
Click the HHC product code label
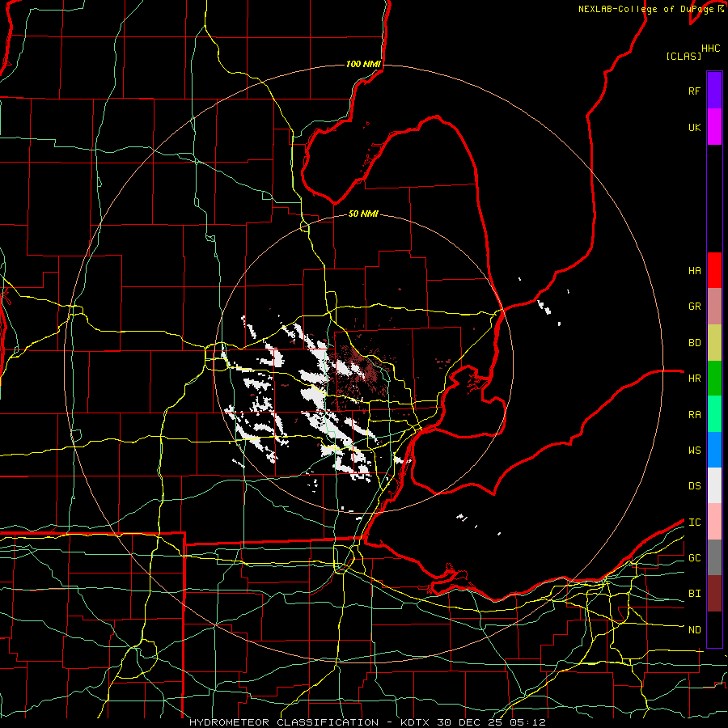[710, 49]
